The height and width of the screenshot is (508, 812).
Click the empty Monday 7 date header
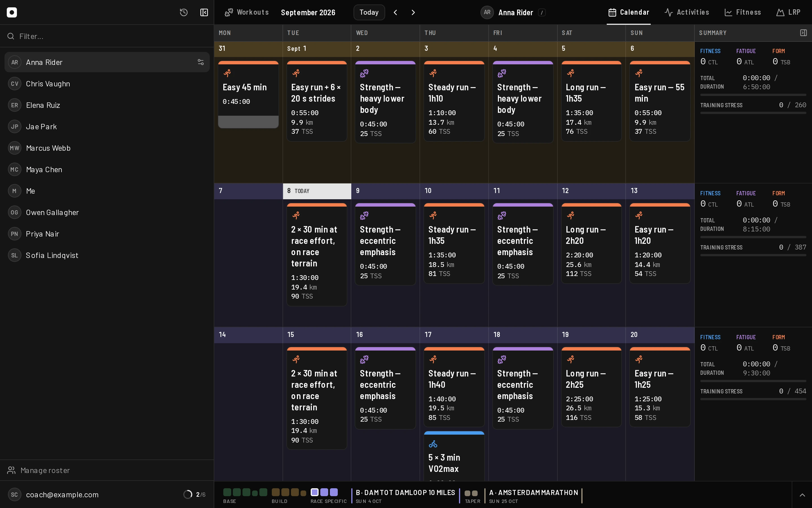(248, 191)
